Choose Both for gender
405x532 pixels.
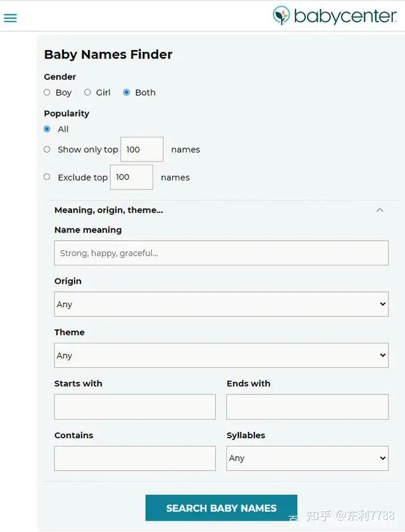(127, 92)
